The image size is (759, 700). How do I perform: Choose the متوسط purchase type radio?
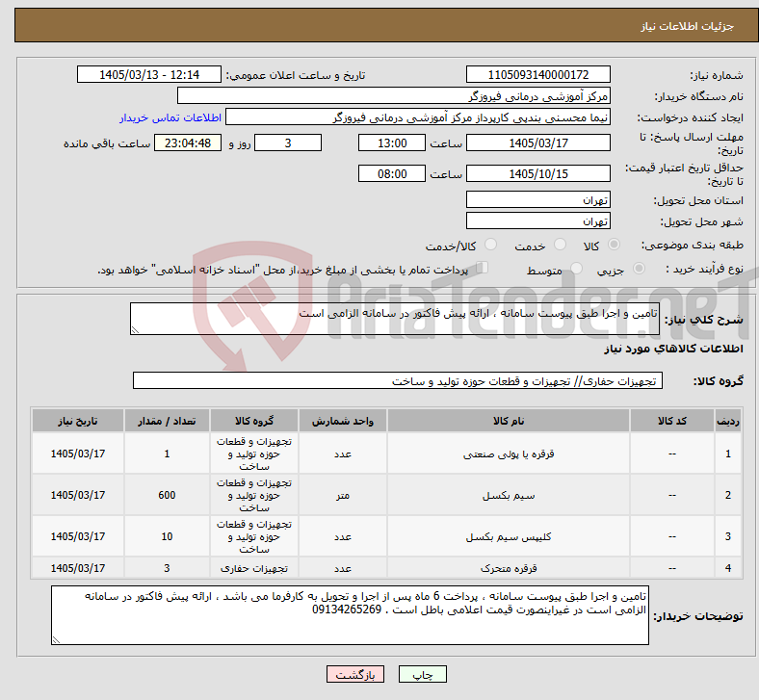[x=577, y=269]
